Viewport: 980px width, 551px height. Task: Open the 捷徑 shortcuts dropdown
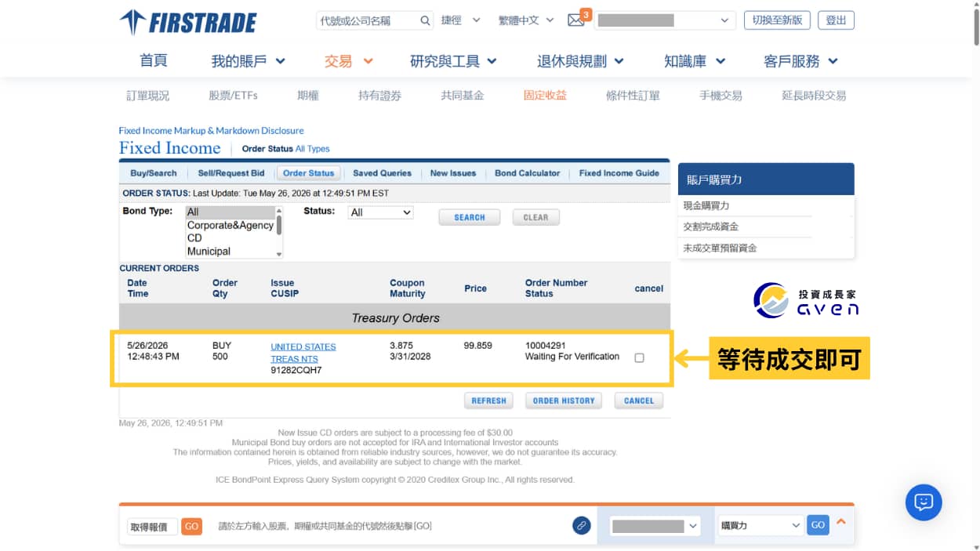coord(460,20)
